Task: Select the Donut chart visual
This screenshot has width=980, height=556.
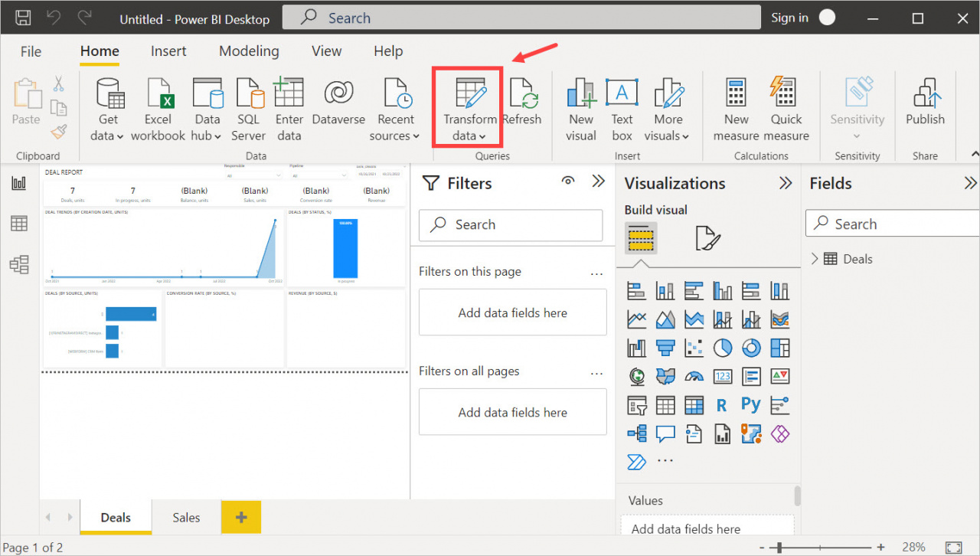Action: coord(751,348)
